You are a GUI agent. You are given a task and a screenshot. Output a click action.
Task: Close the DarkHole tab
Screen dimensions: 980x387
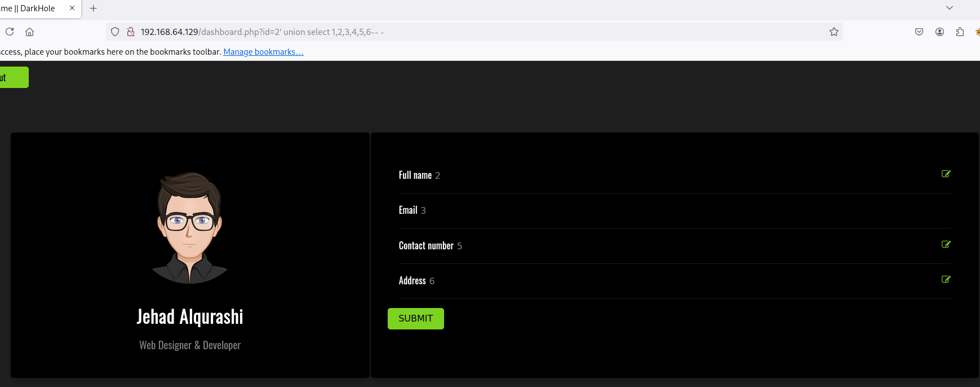click(72, 8)
